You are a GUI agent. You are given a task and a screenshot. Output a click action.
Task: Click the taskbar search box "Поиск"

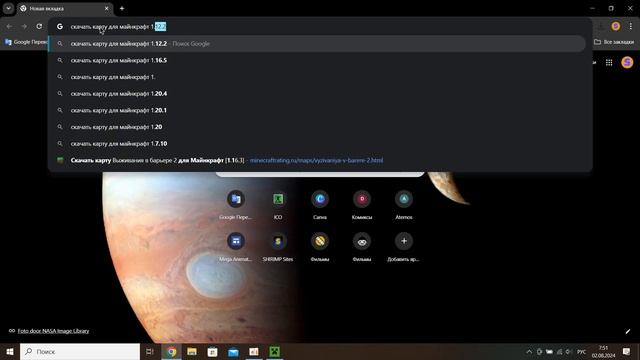click(80, 351)
